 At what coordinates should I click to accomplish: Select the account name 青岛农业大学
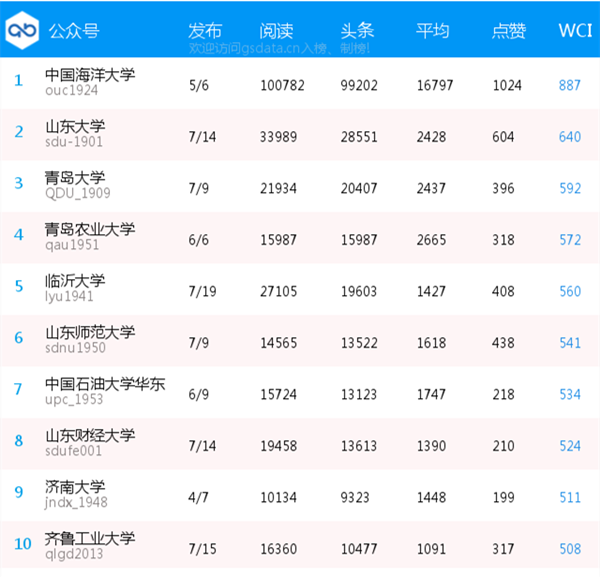click(90, 230)
